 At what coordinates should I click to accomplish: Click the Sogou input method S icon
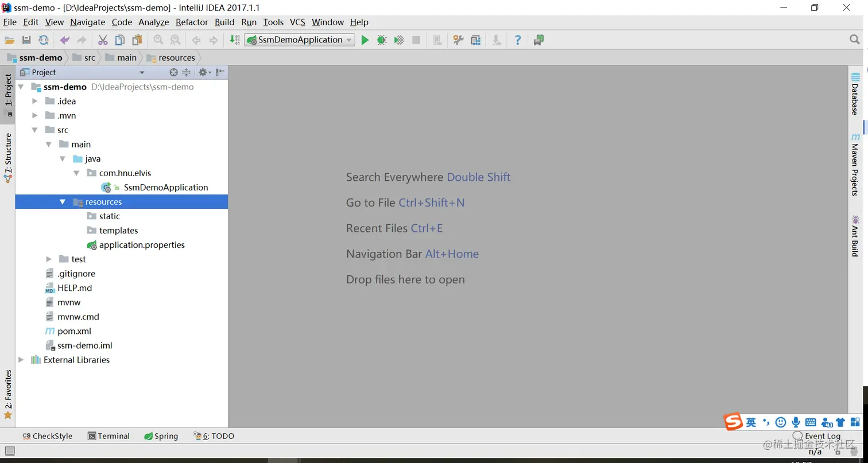(x=733, y=422)
